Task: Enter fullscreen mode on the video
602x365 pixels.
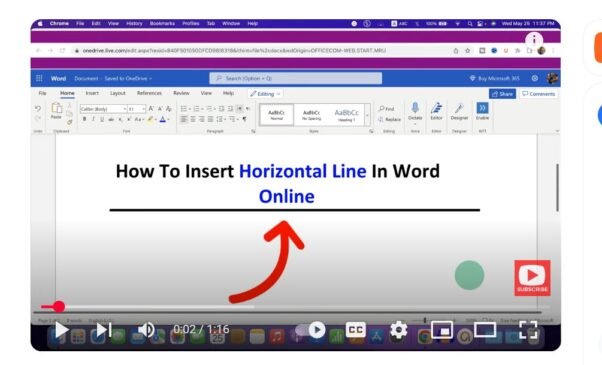Action: point(528,330)
